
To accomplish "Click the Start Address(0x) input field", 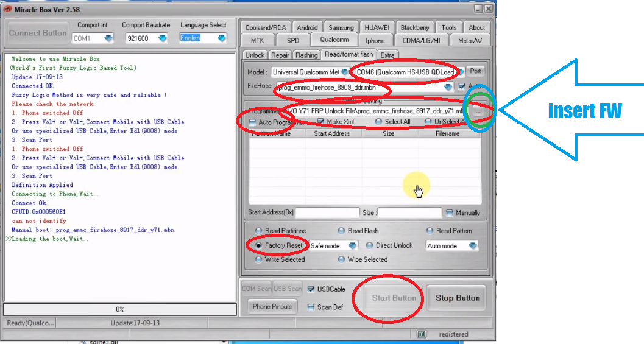I will click(327, 212).
